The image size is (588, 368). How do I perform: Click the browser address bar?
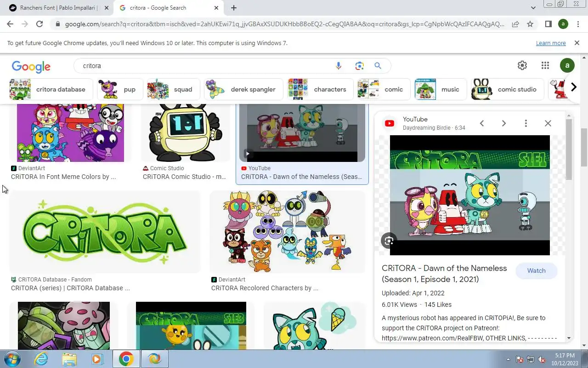[285, 24]
